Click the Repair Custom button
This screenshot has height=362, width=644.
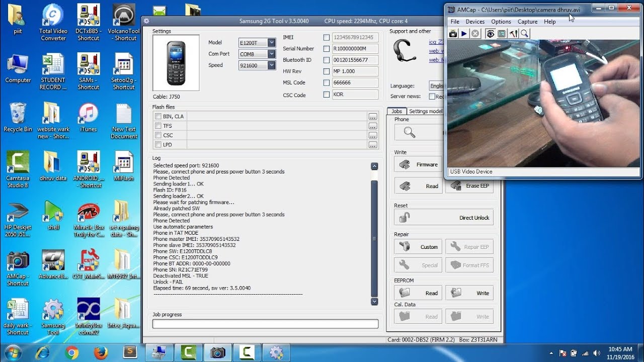coord(419,247)
